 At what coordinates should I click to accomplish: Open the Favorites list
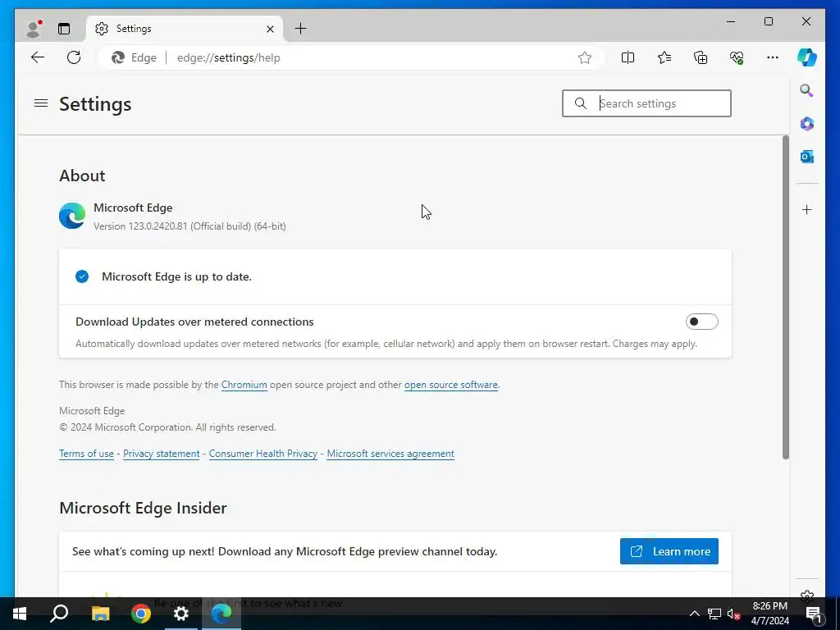pyautogui.click(x=664, y=57)
